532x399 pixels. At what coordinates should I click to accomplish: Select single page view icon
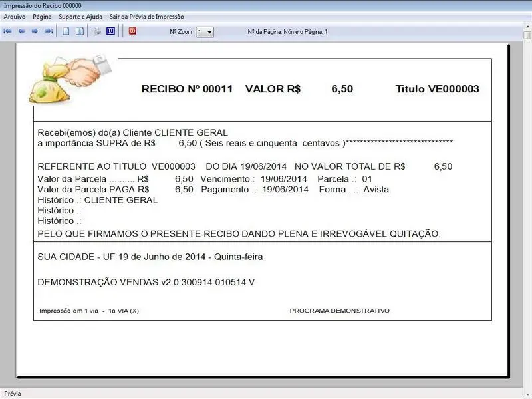pyautogui.click(x=66, y=31)
